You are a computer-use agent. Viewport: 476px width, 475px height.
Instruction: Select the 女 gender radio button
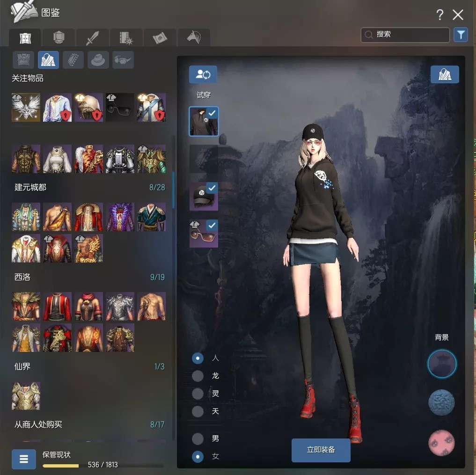198,456
